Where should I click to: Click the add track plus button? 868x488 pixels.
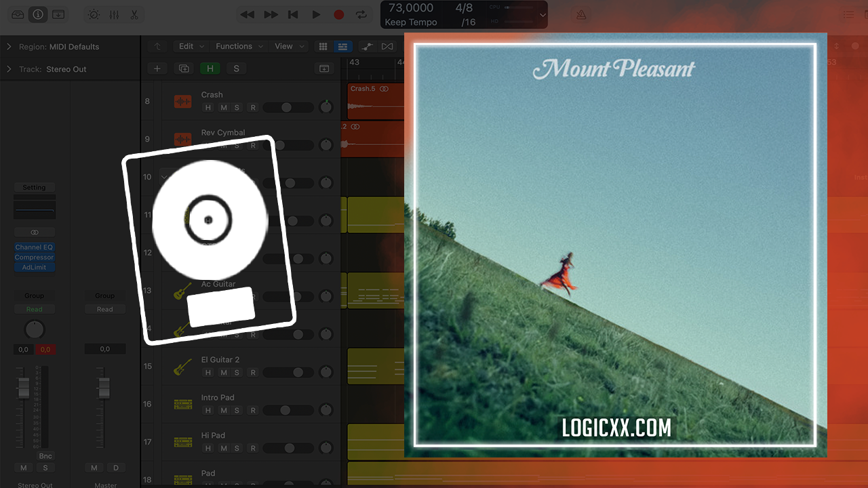pyautogui.click(x=157, y=68)
